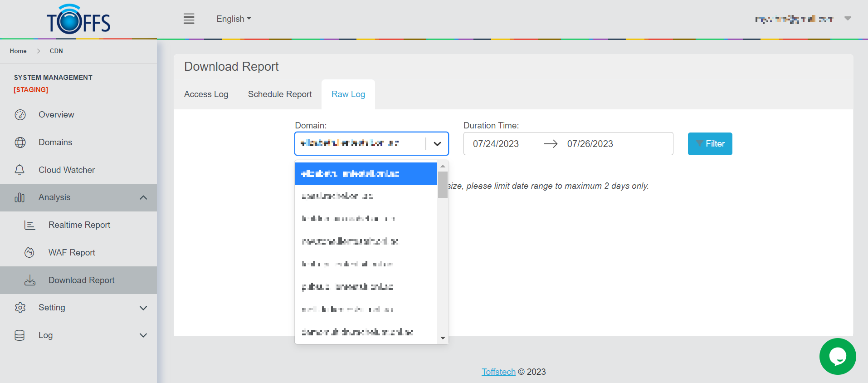The width and height of the screenshot is (868, 383).
Task: Click the Setting gear icon
Action: [x=20, y=308]
